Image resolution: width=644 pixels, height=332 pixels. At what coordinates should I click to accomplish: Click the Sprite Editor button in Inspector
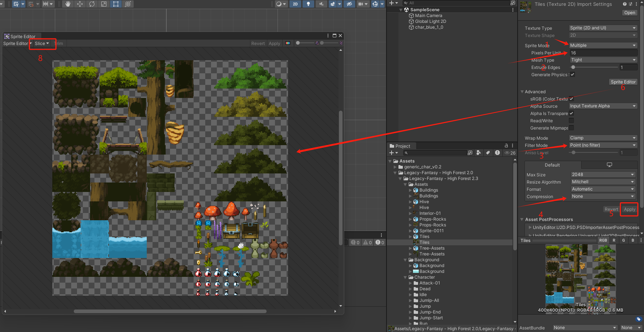click(x=623, y=82)
